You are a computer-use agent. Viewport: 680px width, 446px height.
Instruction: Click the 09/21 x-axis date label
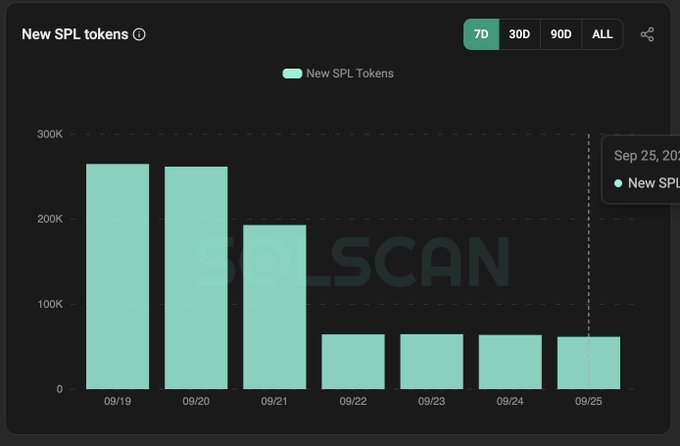(275, 401)
